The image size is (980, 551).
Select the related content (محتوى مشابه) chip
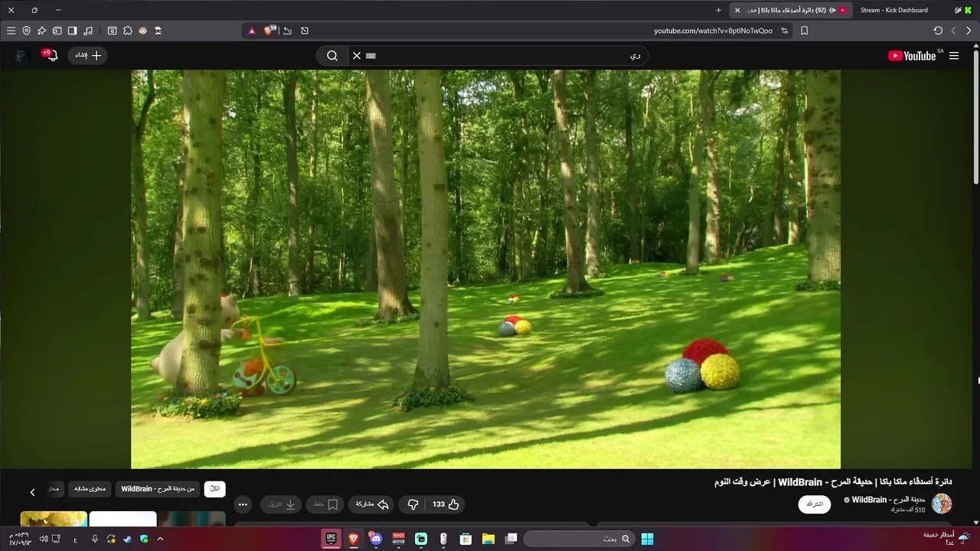(90, 489)
